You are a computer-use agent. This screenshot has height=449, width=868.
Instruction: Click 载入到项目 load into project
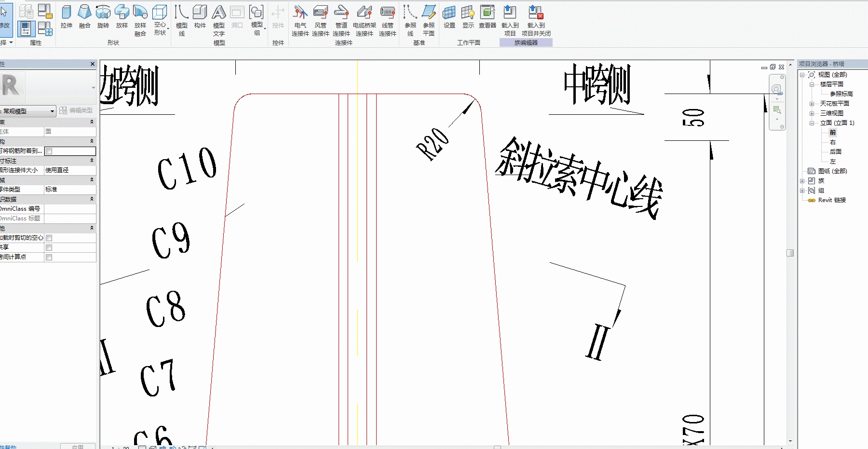pyautogui.click(x=510, y=20)
